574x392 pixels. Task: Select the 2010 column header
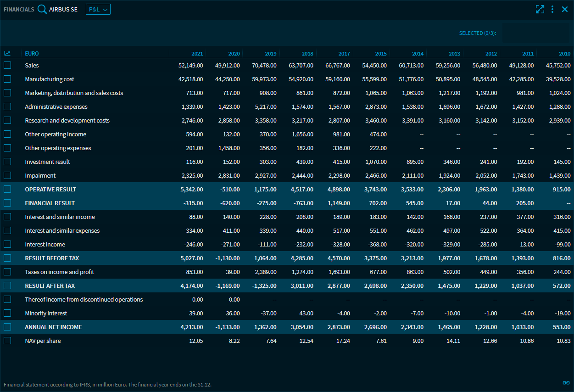coord(564,54)
